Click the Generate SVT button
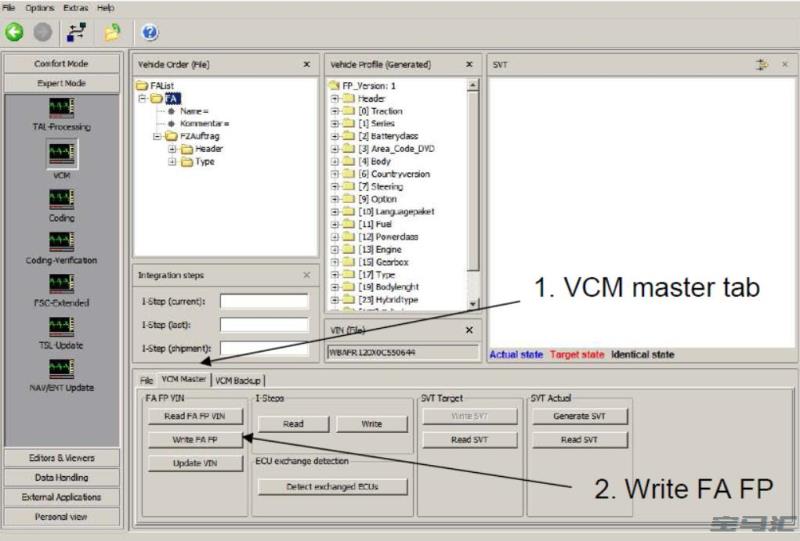 pyautogui.click(x=580, y=416)
